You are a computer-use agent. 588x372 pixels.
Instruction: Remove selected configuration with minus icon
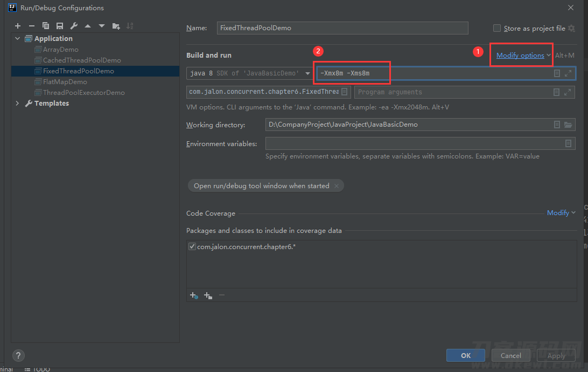31,26
